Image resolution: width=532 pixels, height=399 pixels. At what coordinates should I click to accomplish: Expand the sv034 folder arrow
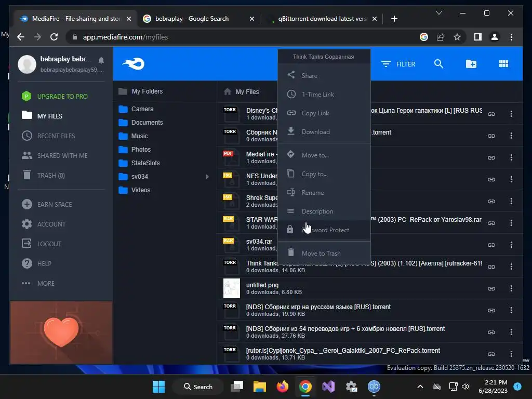207,177
